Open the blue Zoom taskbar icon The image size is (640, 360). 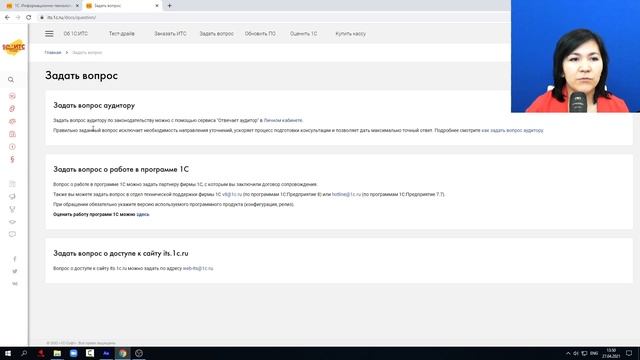[x=73, y=353]
